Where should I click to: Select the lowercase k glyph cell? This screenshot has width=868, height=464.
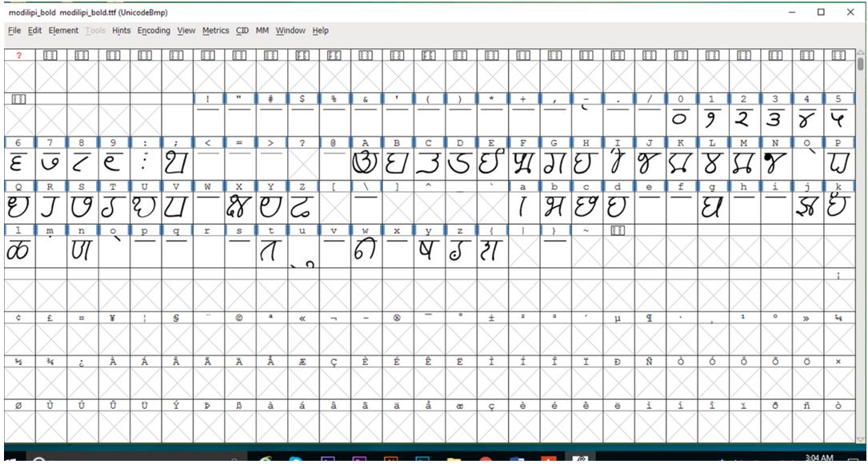coord(839,207)
